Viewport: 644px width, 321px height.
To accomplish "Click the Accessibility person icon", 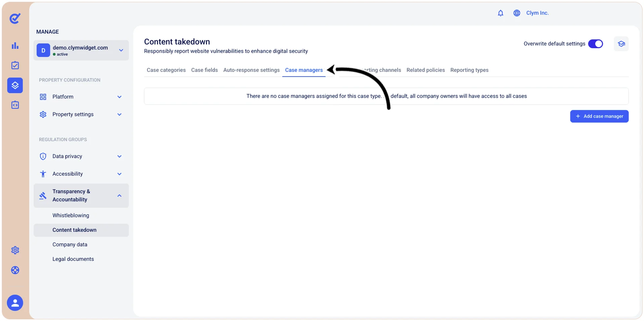I will click(43, 174).
